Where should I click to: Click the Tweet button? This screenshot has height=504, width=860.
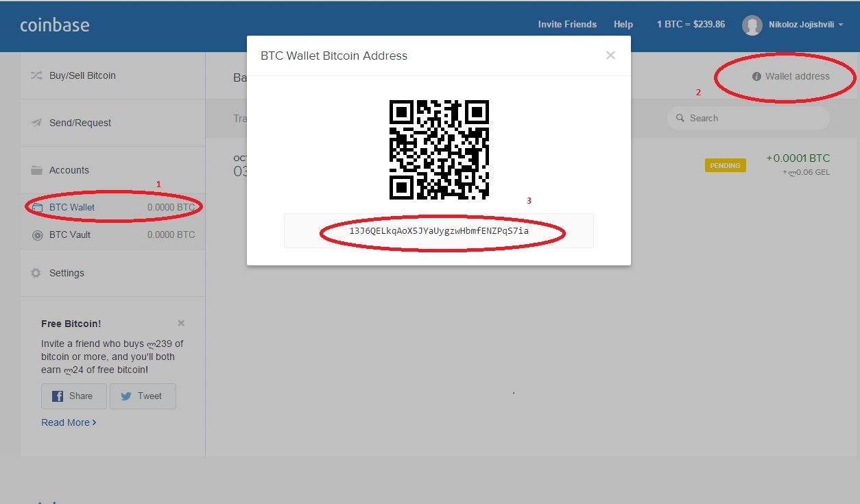click(x=143, y=396)
